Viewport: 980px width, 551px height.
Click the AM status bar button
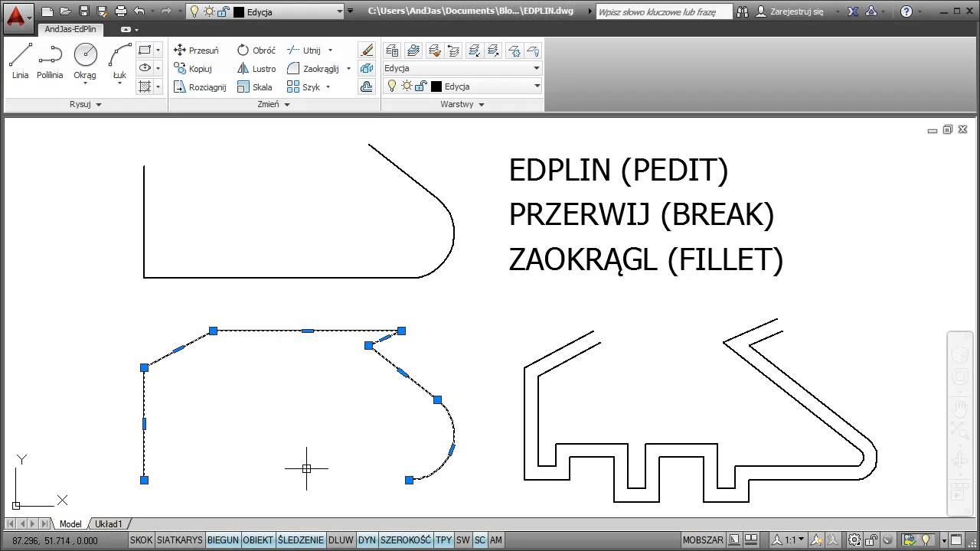pyautogui.click(x=496, y=540)
